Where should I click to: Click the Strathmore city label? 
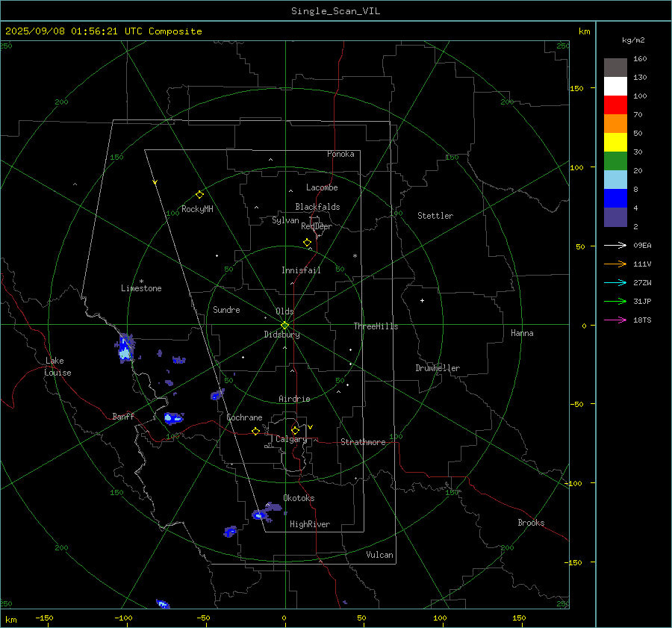[x=363, y=442]
